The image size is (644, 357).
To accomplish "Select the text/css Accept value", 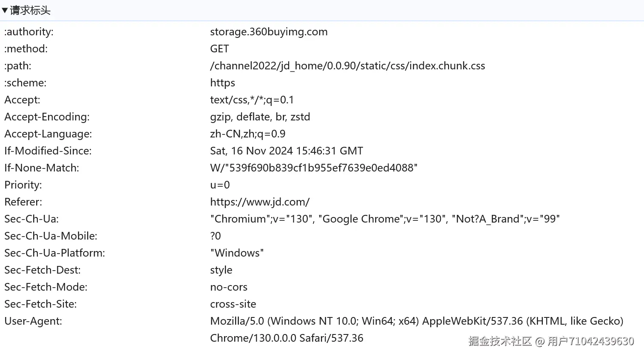I will [252, 100].
